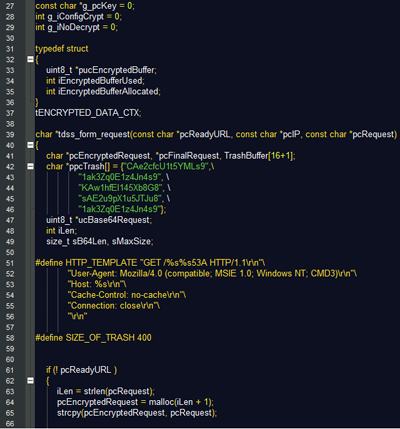Image resolution: width=400 pixels, height=429 pixels.
Task: Click on the g_pcKey variable declaration
Action: coord(85,6)
